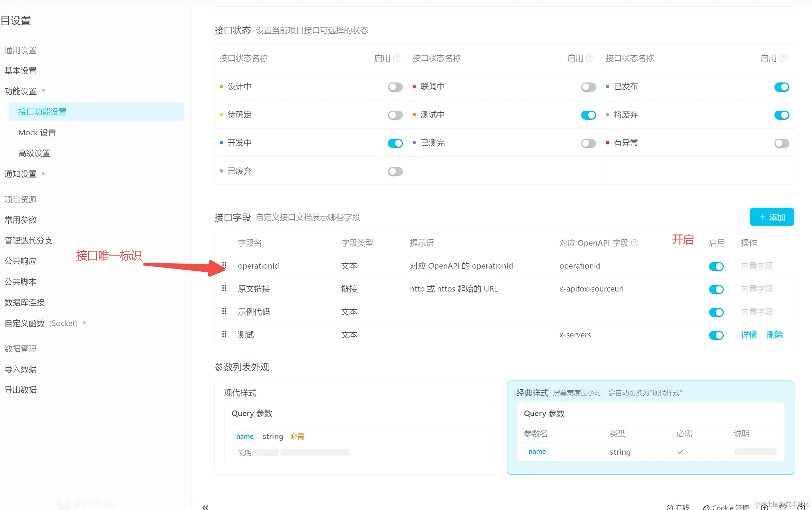
Task: Turn off operationId field toggle
Action: coord(716,266)
